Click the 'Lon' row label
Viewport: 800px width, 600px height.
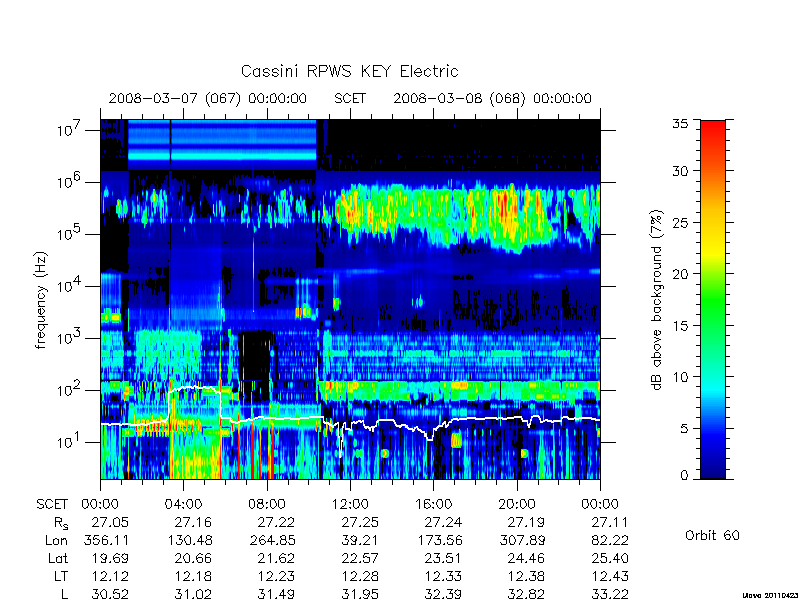57,540
